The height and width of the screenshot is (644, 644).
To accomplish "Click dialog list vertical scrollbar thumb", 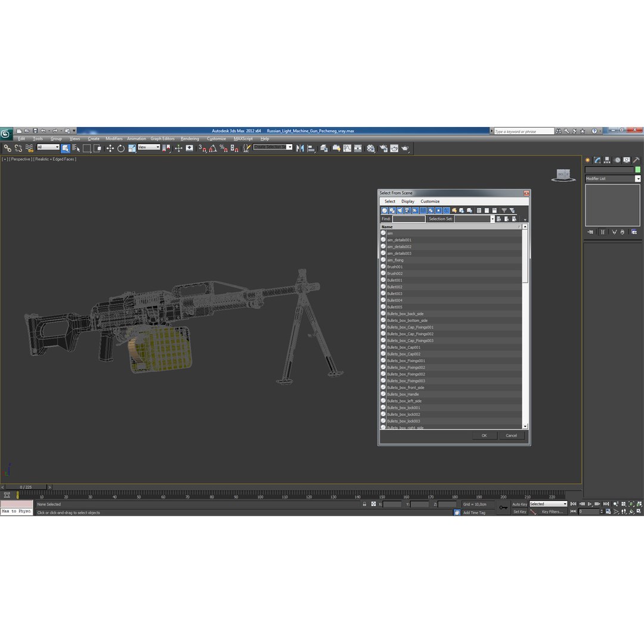I will pyautogui.click(x=525, y=256).
